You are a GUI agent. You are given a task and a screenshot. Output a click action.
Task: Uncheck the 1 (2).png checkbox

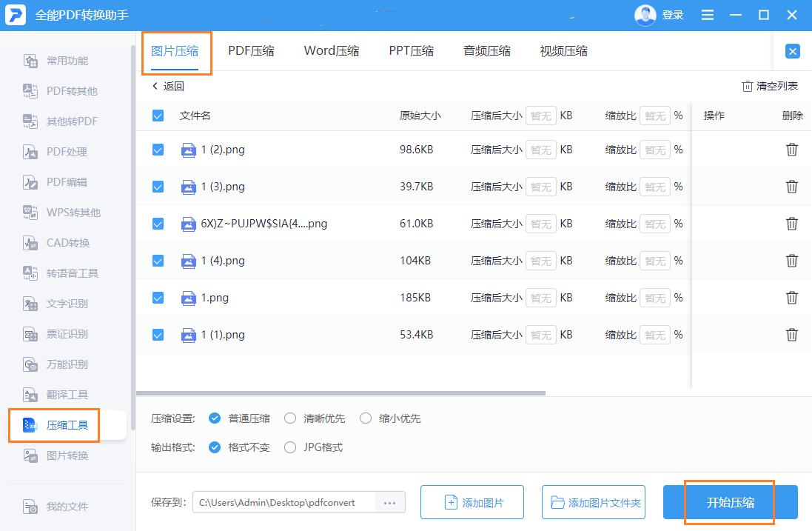157,150
